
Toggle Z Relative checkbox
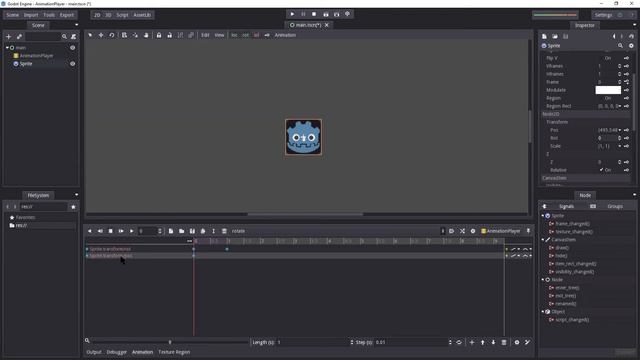[605, 170]
